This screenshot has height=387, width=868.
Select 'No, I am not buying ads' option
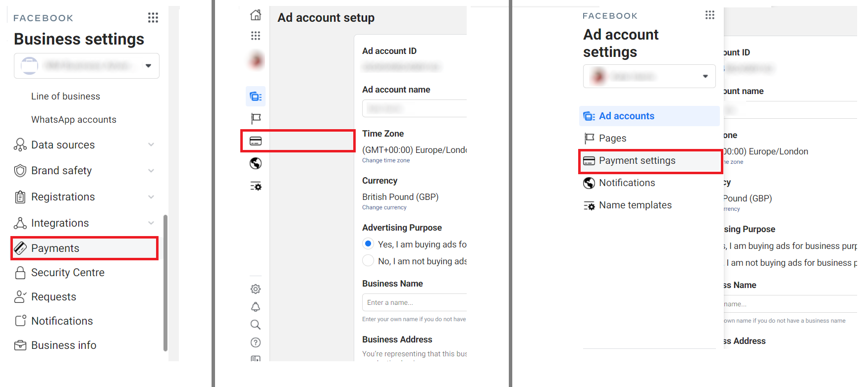[368, 261]
